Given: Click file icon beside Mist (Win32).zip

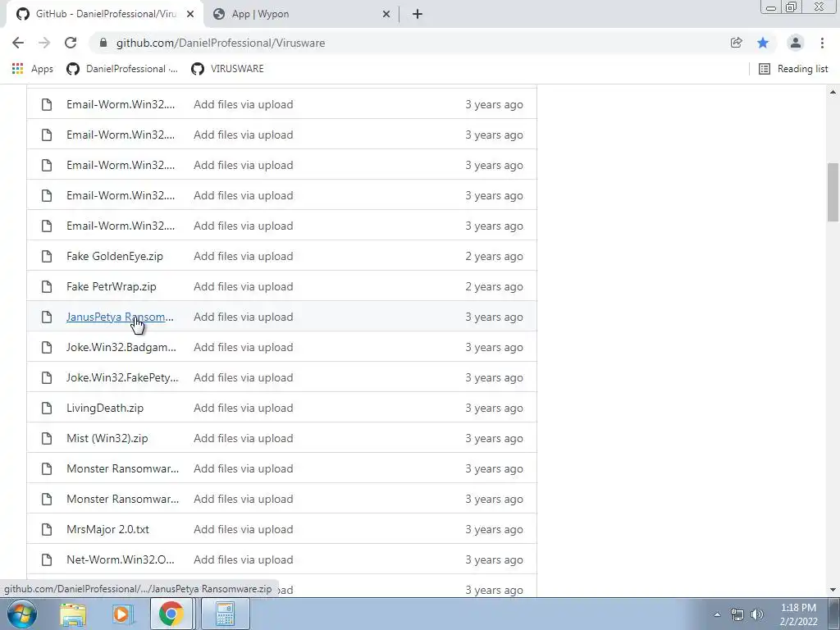Looking at the screenshot, I should coord(47,438).
